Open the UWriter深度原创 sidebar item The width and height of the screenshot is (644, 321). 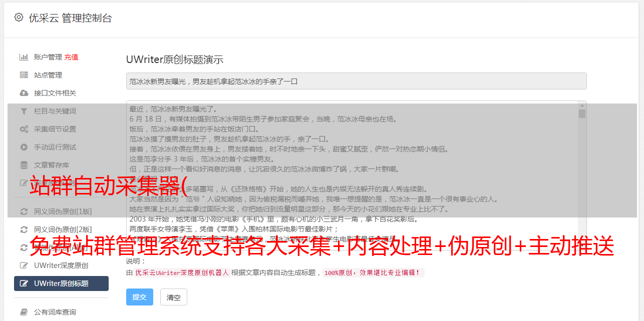(61, 265)
